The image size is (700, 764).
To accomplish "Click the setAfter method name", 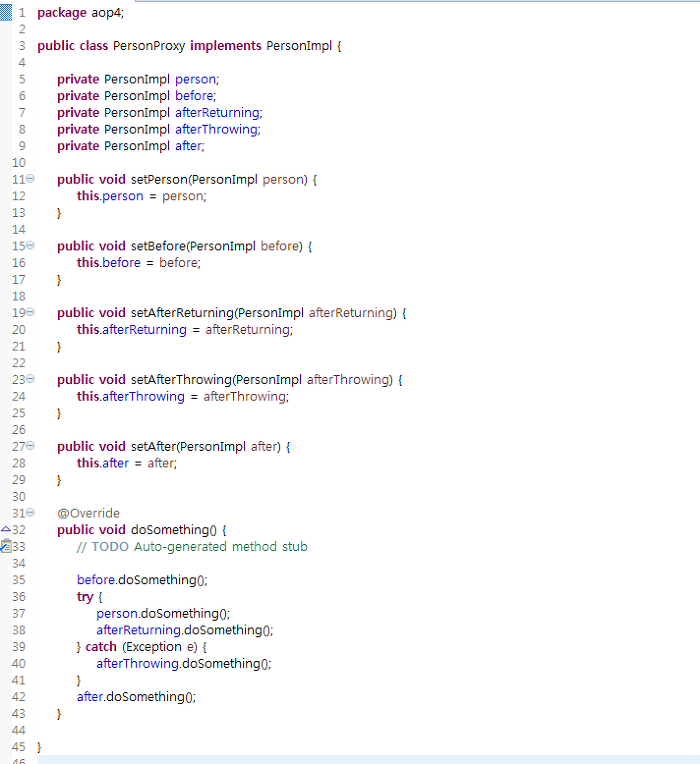I will click(x=153, y=446).
